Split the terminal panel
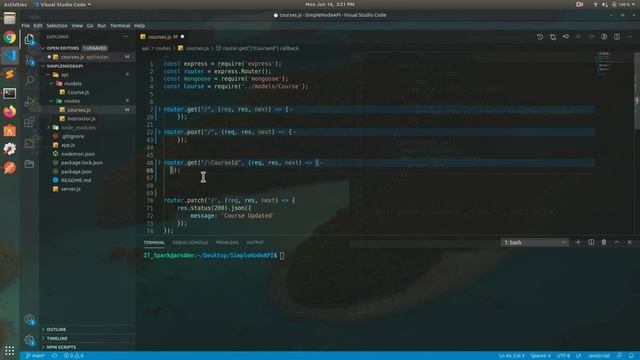This screenshot has width=640, height=360. pyautogui.click(x=591, y=242)
